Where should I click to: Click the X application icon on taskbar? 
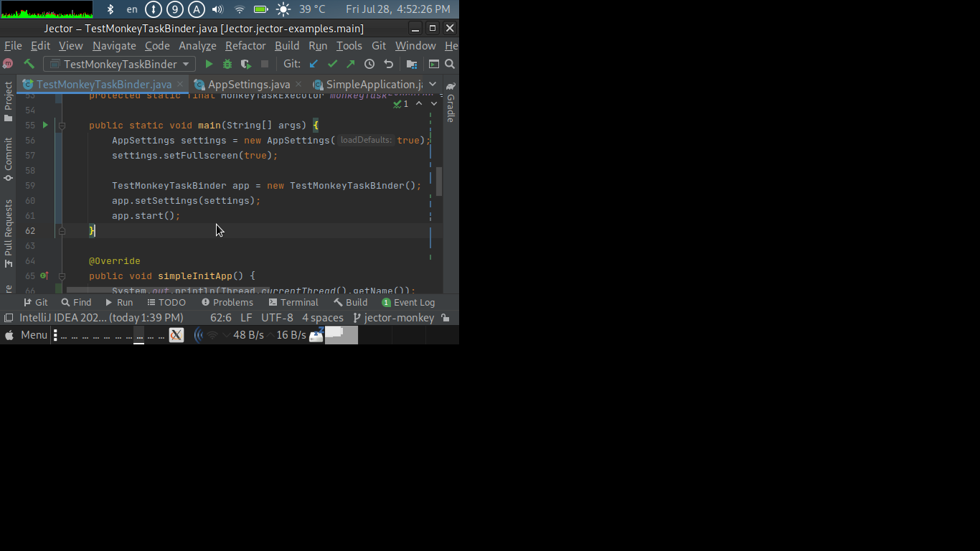(x=176, y=335)
